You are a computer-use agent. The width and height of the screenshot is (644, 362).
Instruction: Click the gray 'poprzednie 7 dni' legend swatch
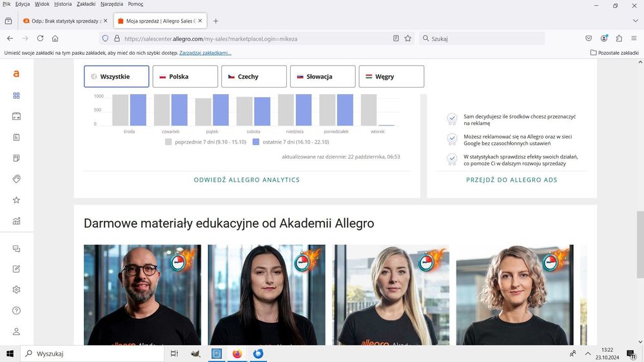click(x=168, y=142)
